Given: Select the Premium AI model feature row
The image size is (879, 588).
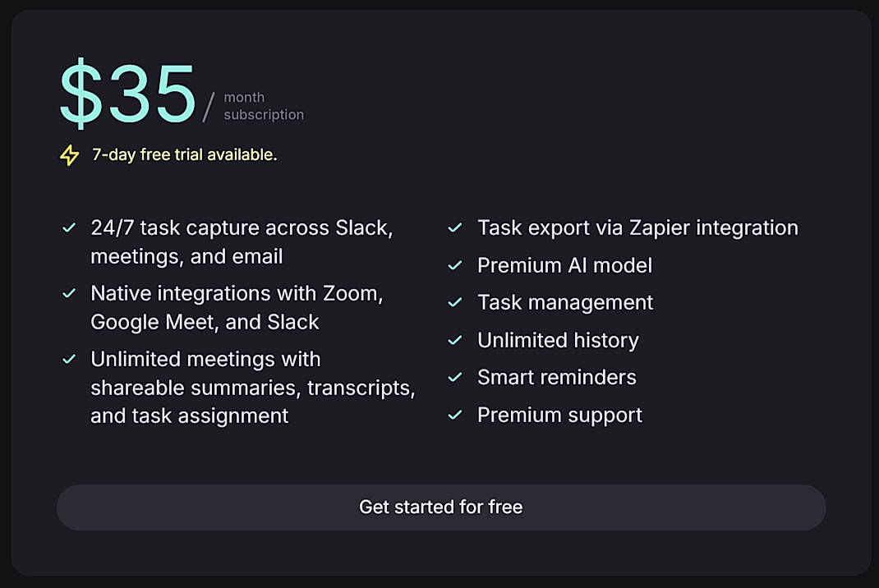Looking at the screenshot, I should point(564,265).
